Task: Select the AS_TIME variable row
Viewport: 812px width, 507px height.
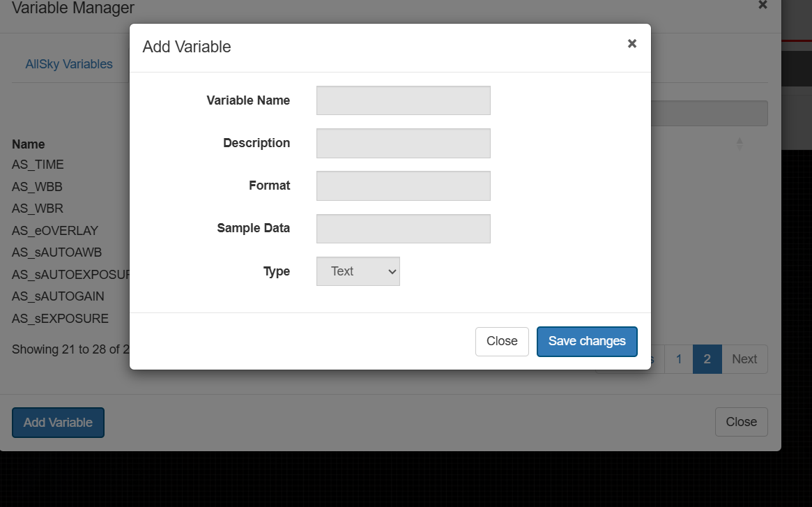Action: 38,165
